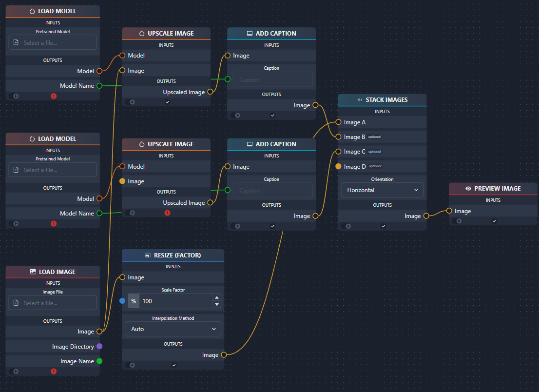The width and height of the screenshot is (539, 392).
Task: Toggle the disable switch on Preview Image node
Action: click(457, 221)
